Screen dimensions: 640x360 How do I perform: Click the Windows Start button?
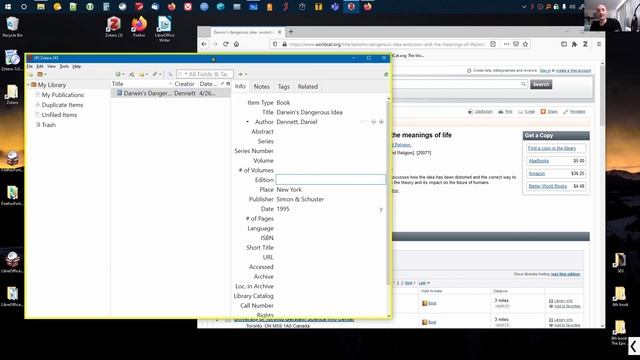click(x=8, y=7)
